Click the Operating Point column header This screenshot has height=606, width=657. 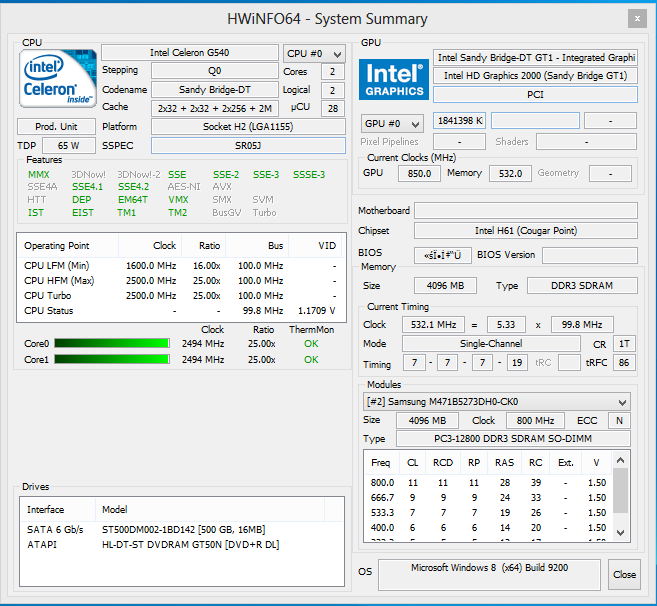click(x=57, y=245)
